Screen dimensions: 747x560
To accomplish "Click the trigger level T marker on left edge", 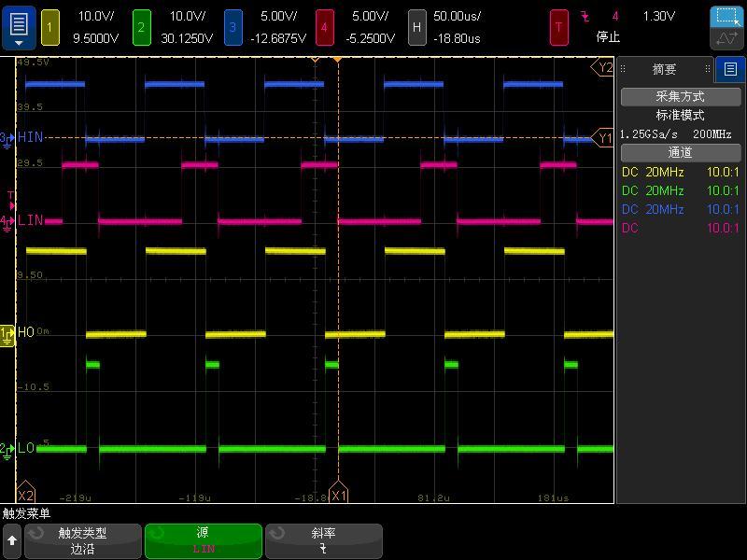I will pyautogui.click(x=11, y=200).
